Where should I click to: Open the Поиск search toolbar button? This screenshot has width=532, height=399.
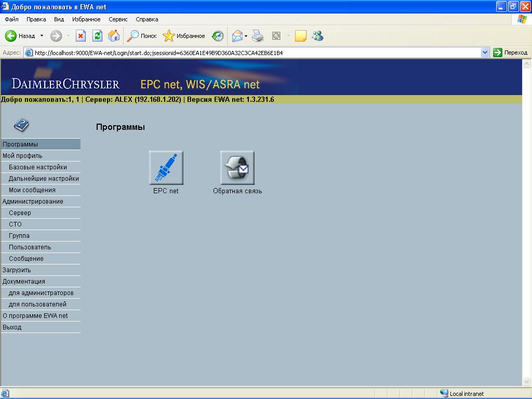click(x=141, y=36)
